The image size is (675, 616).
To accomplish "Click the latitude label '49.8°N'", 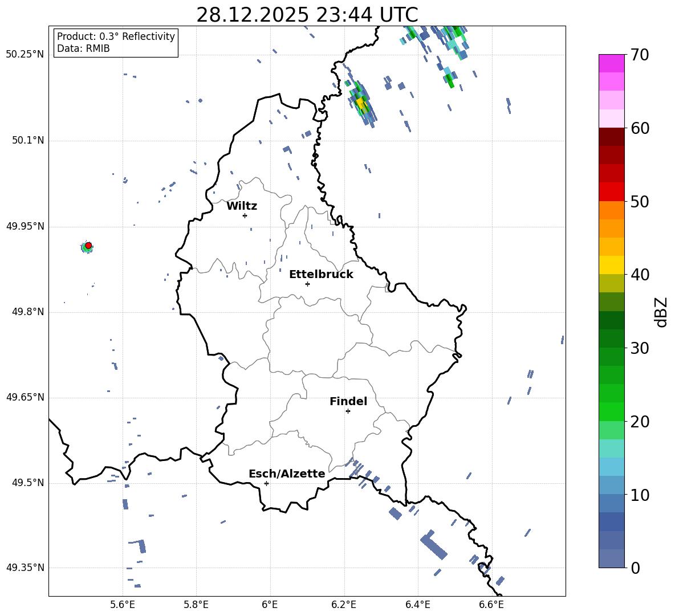I will tap(28, 312).
